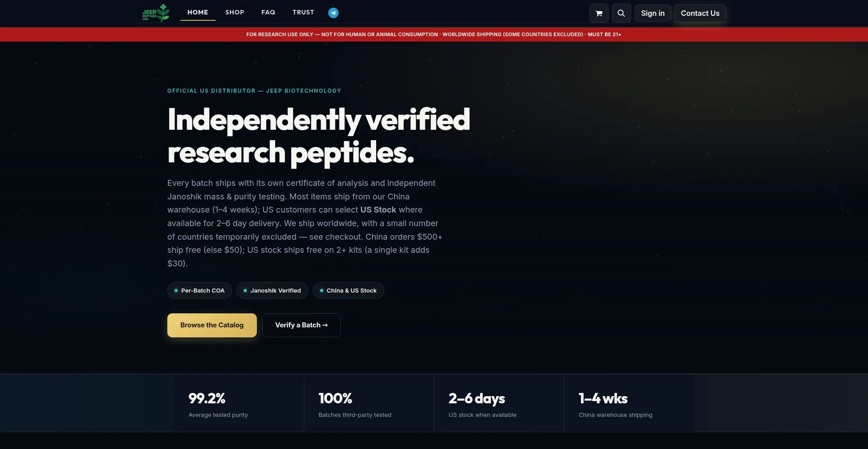This screenshot has height=449, width=868.
Task: Select the Janoshik Verified badge
Action: [x=272, y=290]
